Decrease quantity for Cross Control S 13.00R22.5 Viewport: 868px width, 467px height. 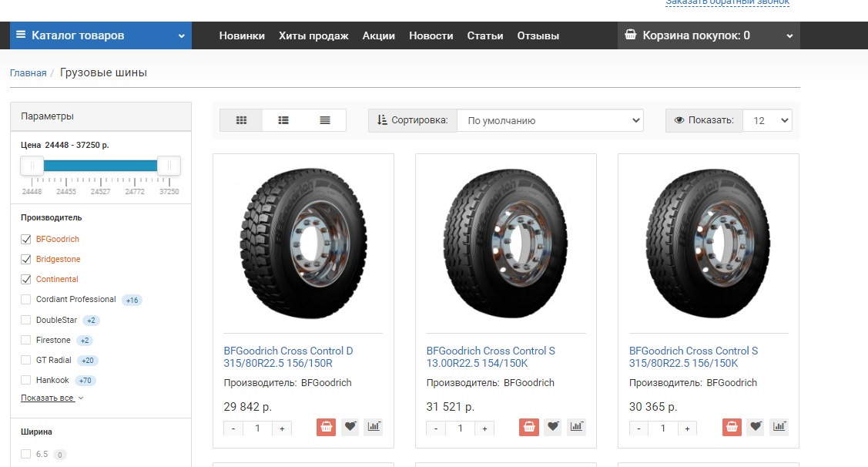point(436,428)
